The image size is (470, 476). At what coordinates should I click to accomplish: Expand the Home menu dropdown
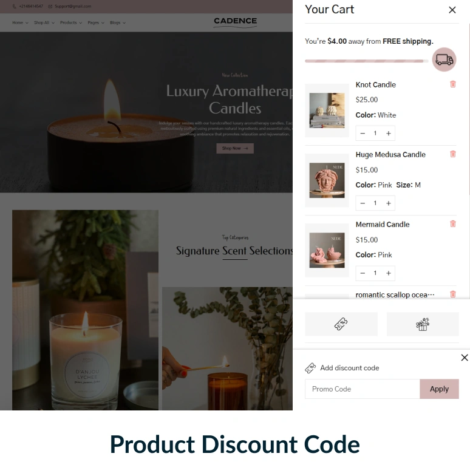(20, 22)
